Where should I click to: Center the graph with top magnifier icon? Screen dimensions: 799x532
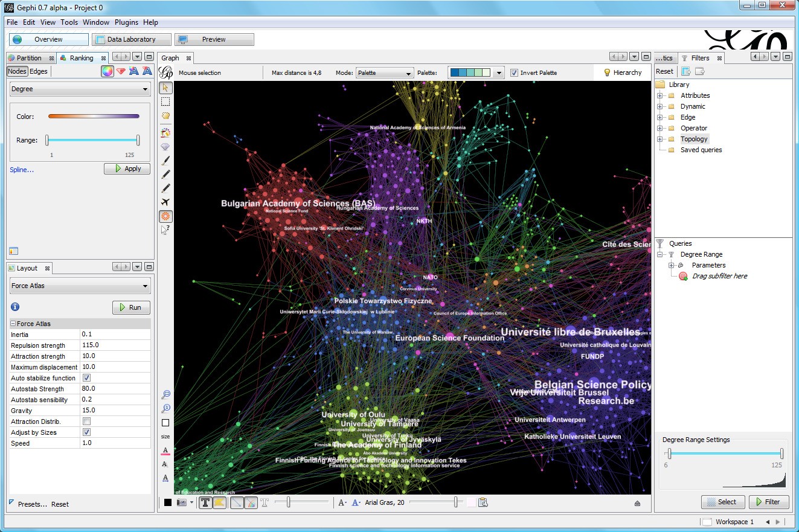pos(165,394)
